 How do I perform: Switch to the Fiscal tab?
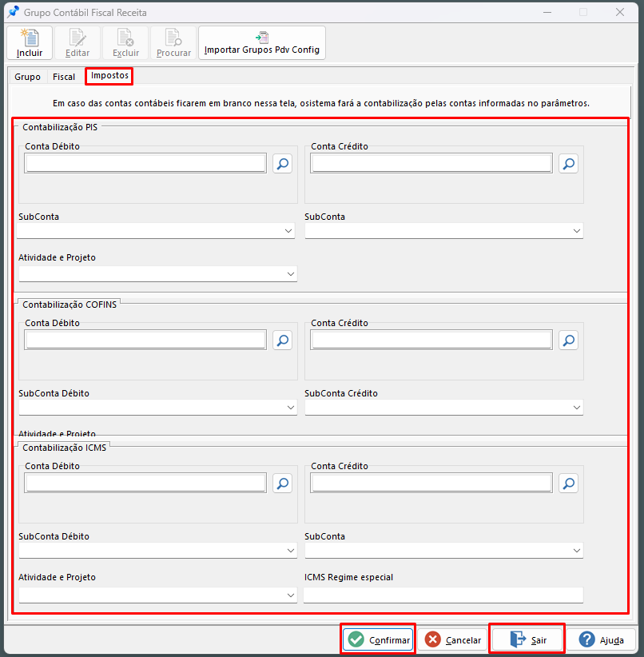pos(64,77)
